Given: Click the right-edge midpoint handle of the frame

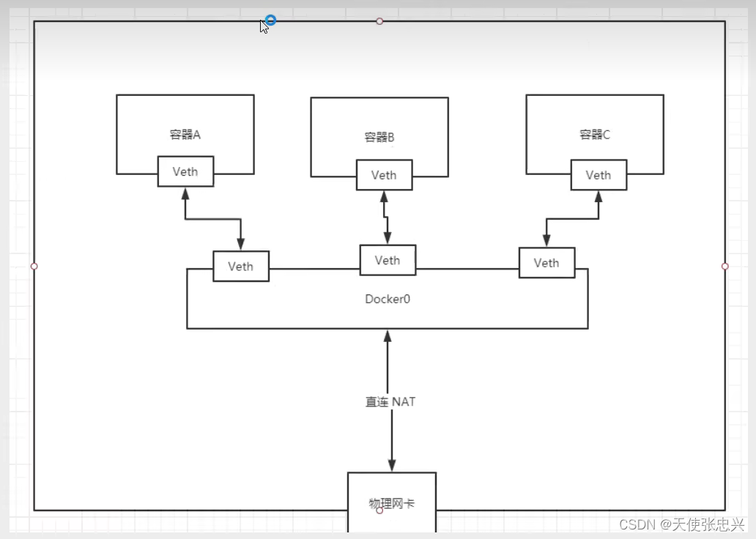Looking at the screenshot, I should tap(725, 266).
